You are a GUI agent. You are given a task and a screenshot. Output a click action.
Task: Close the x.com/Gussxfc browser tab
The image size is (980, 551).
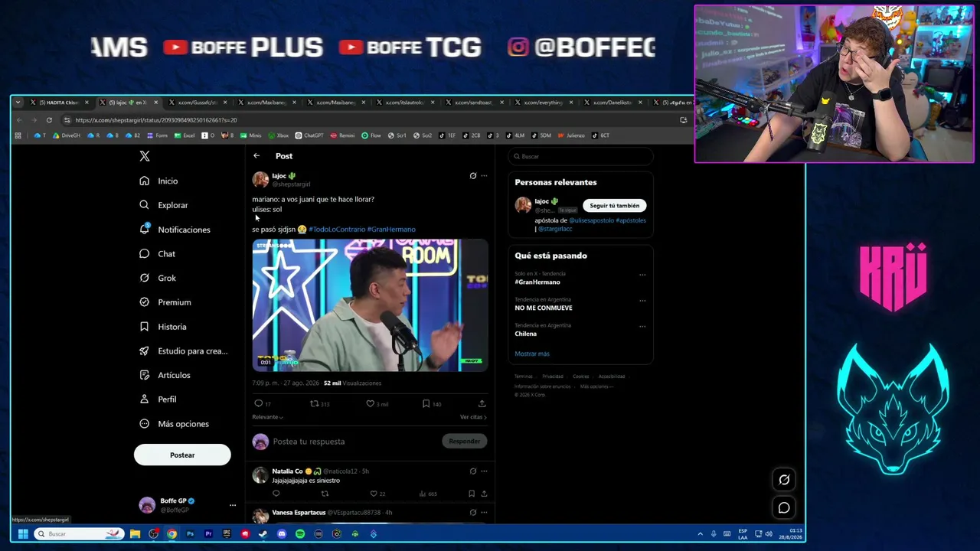tap(225, 103)
